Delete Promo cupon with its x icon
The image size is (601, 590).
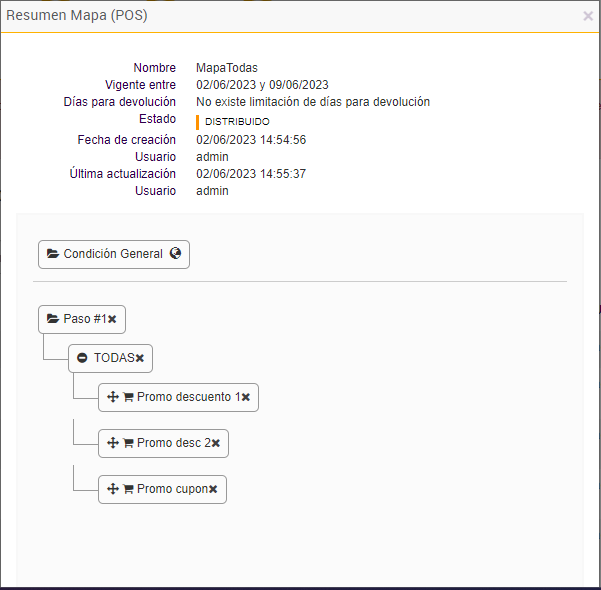(x=213, y=489)
